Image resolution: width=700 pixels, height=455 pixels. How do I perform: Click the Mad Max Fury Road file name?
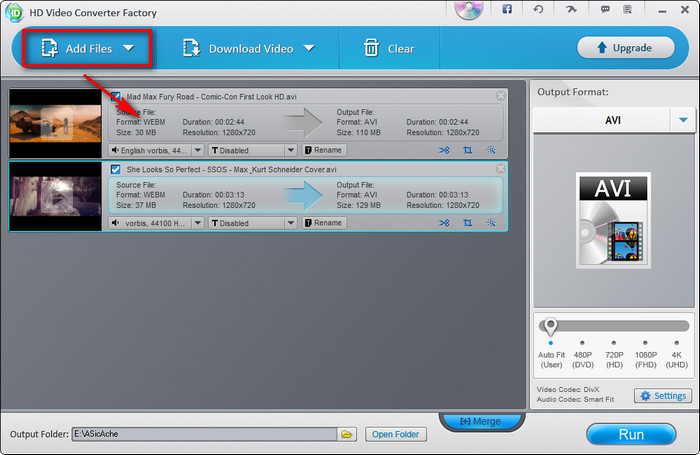pyautogui.click(x=211, y=96)
